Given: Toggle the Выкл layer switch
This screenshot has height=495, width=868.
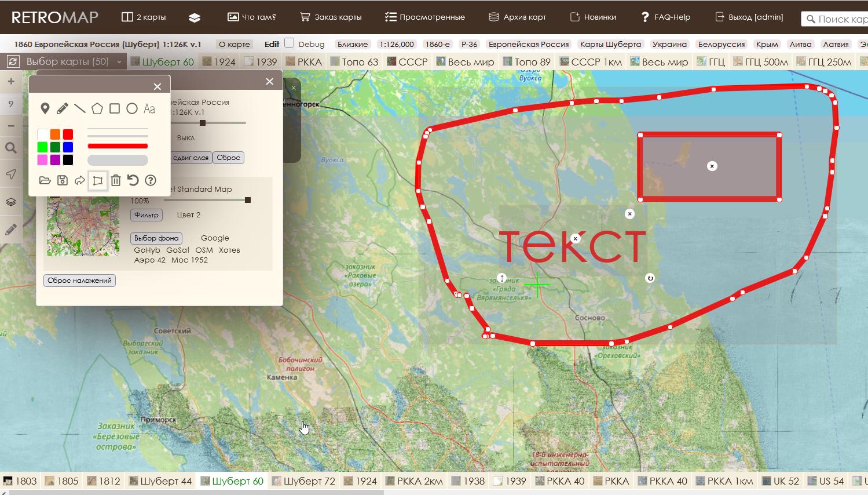Looking at the screenshot, I should point(185,138).
